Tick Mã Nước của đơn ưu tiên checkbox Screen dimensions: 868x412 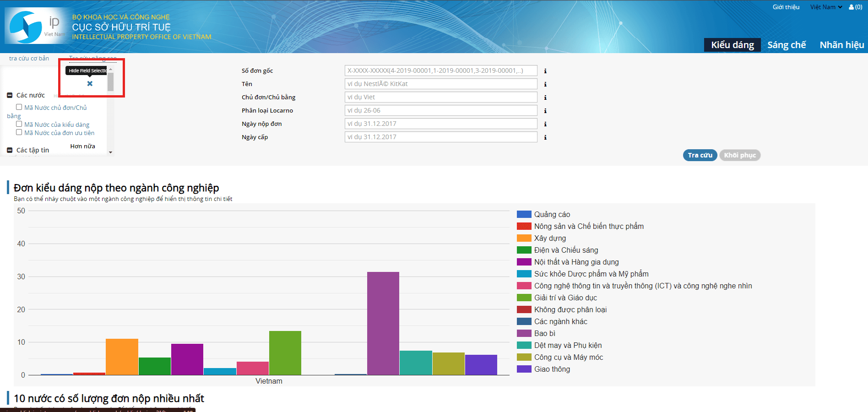pos(19,132)
